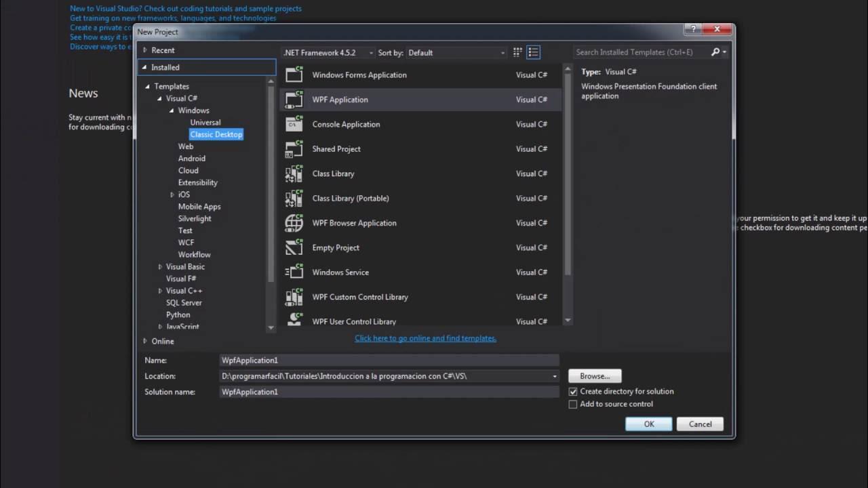Open the Sort by Default dropdown
The image size is (868, 488).
pyautogui.click(x=456, y=53)
